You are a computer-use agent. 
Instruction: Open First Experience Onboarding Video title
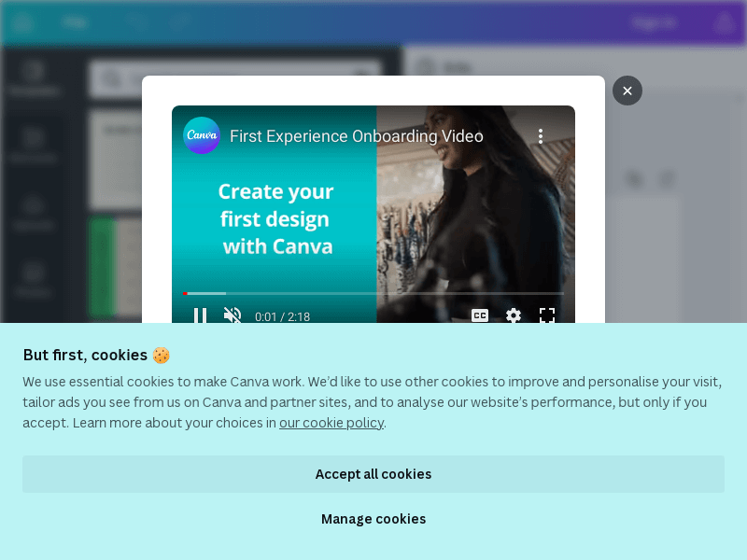(x=357, y=136)
